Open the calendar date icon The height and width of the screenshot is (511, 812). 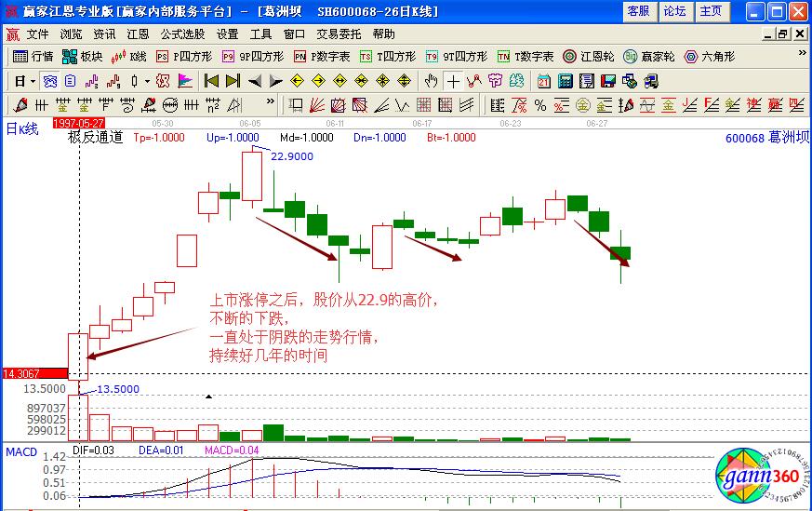[543, 80]
